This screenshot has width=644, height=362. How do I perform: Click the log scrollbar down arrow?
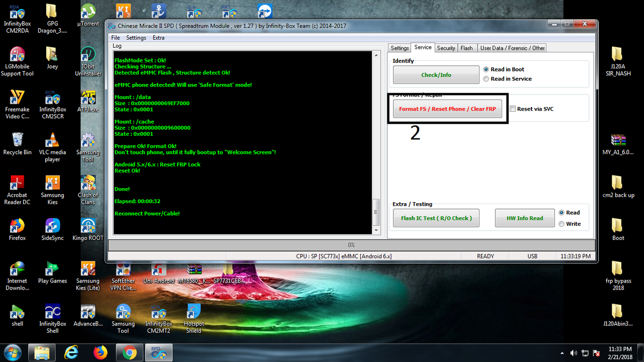[376, 230]
